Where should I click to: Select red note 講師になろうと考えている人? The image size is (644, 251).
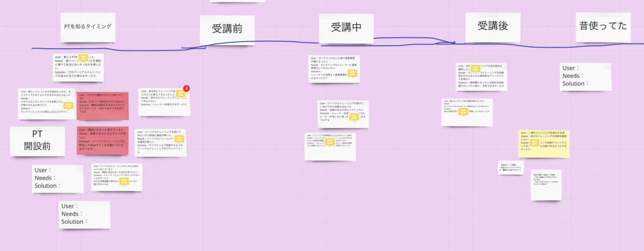coord(101,141)
